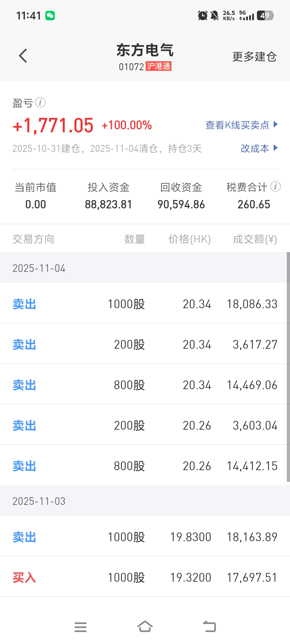Tap the system back navigation button
Viewport: 290px width, 644px height.
pos(209,627)
